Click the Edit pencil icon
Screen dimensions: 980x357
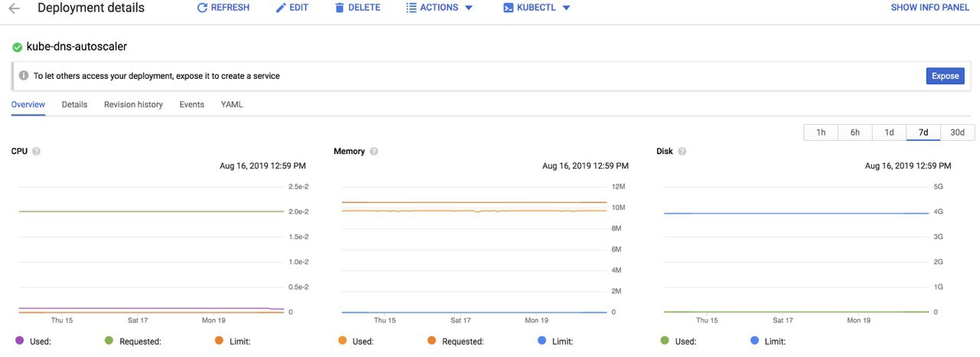click(x=280, y=8)
